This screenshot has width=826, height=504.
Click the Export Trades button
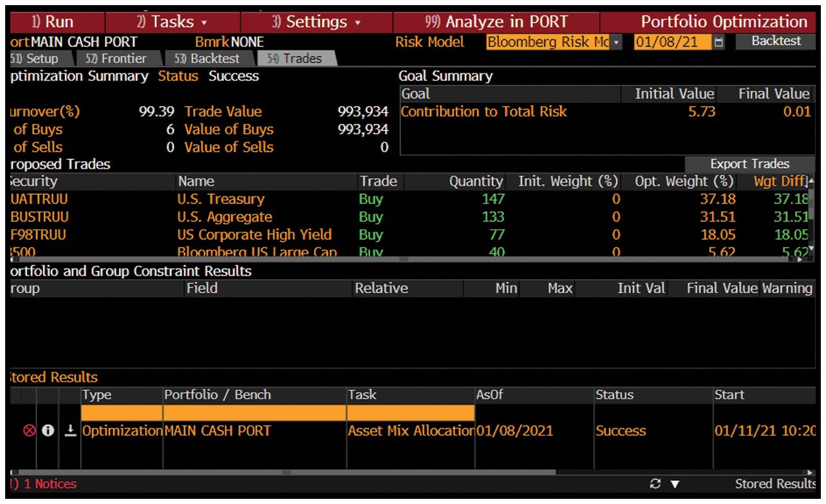coord(749,164)
